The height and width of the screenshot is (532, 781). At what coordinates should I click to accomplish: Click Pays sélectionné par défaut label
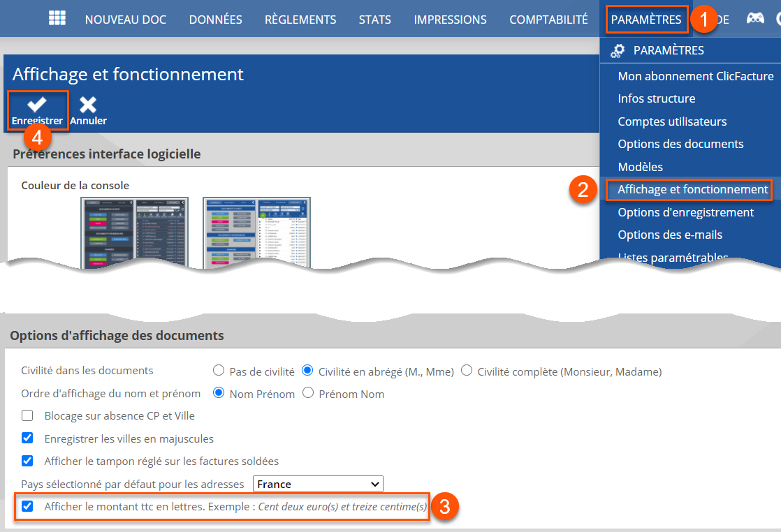(133, 485)
